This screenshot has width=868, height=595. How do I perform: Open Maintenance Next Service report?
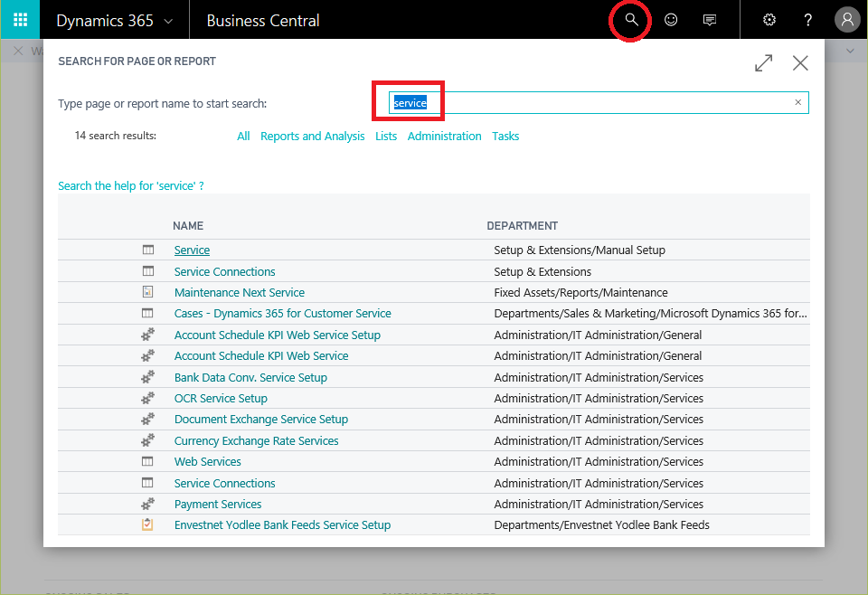[239, 292]
